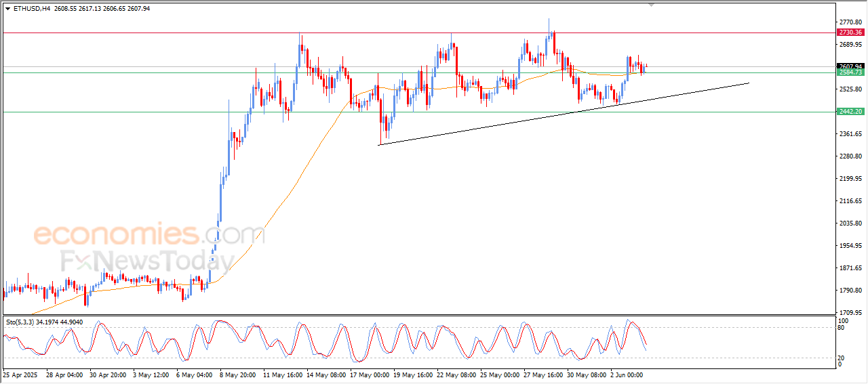Click the 8 May 20:00 time label
This screenshot has width=868, height=384.
(237, 375)
